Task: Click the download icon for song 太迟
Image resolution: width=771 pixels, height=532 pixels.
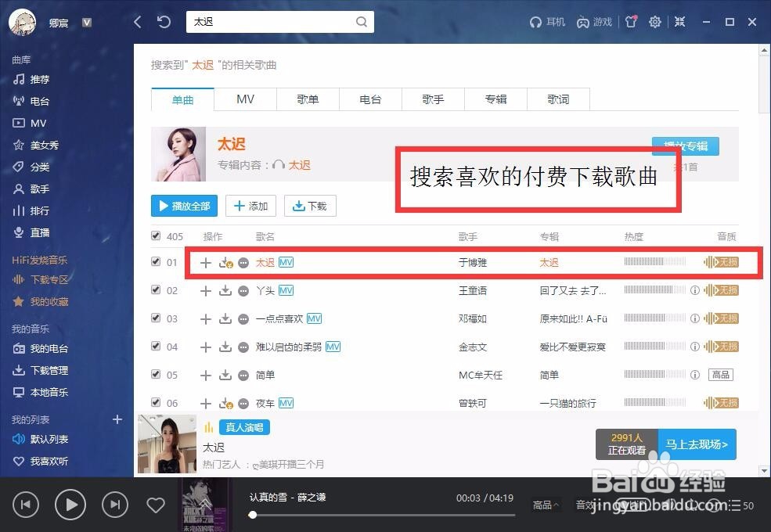Action: point(225,262)
